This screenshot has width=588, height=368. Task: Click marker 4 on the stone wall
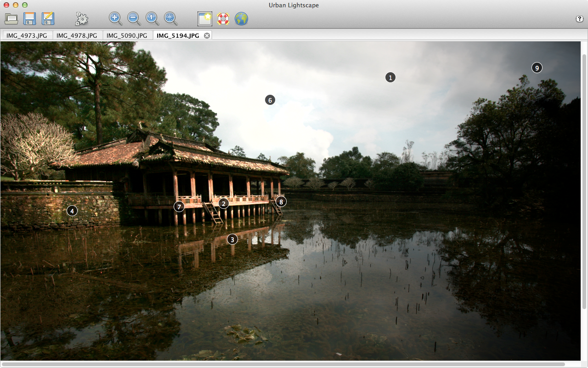tap(72, 211)
